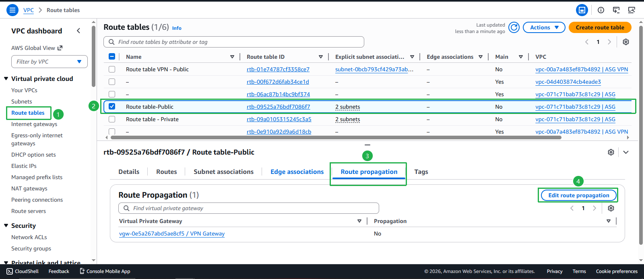The width and height of the screenshot is (644, 279).
Task: Open rtb-01e74787cf3358ce7 route table link
Action: coord(278,69)
